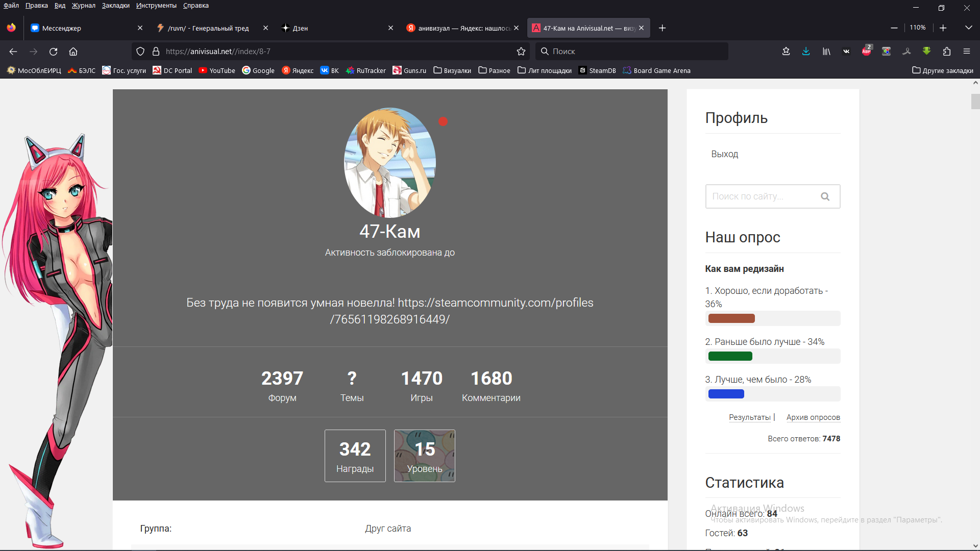
Task: Bookmark this page with the star icon
Action: point(521,51)
